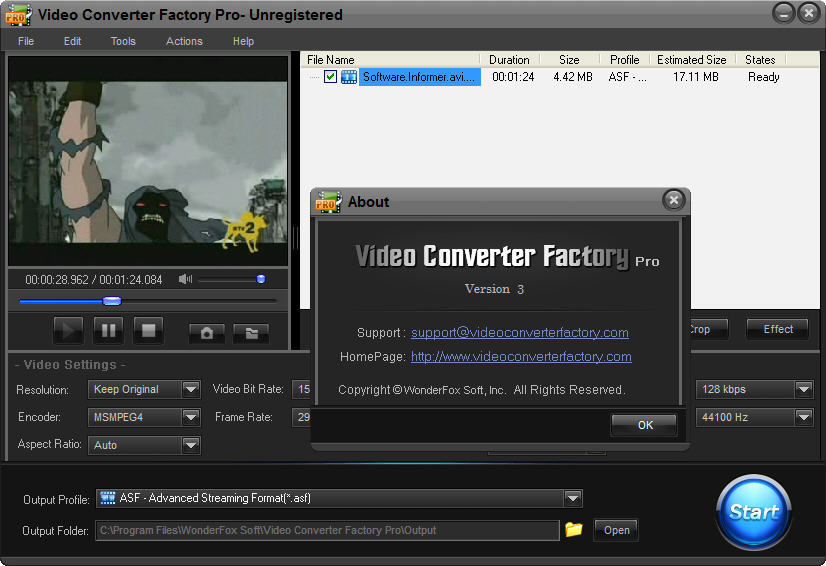Click the States column header
Screen dimensions: 826x566
point(760,60)
